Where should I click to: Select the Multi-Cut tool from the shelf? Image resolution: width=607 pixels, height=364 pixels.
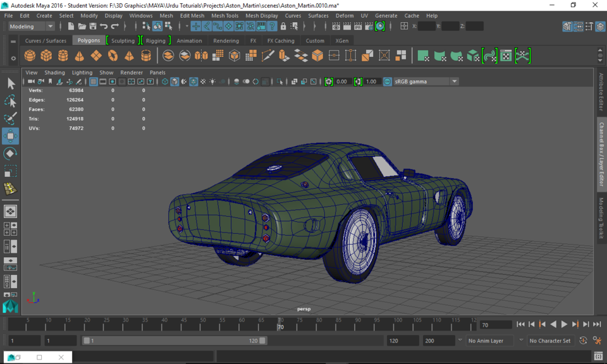267,55
